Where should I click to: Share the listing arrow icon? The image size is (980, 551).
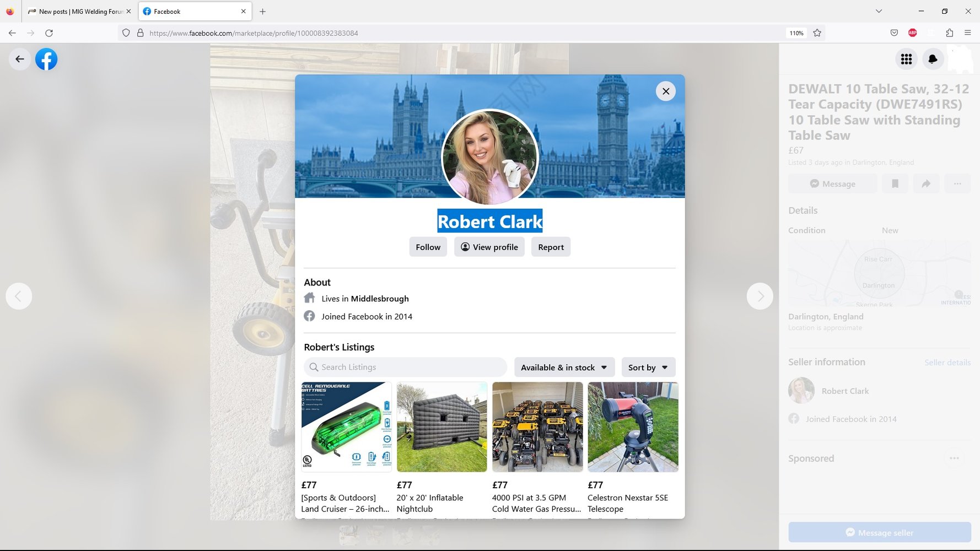pos(926,183)
